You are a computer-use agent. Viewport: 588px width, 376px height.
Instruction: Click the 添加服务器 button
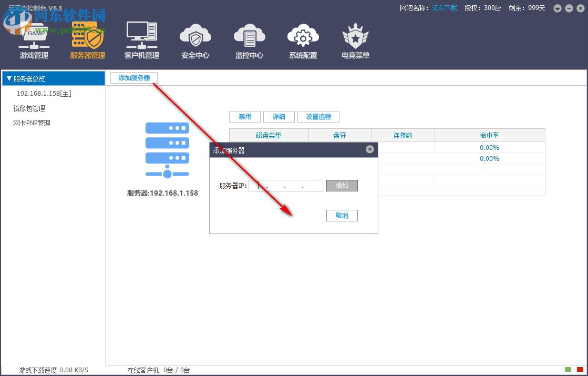(x=133, y=77)
